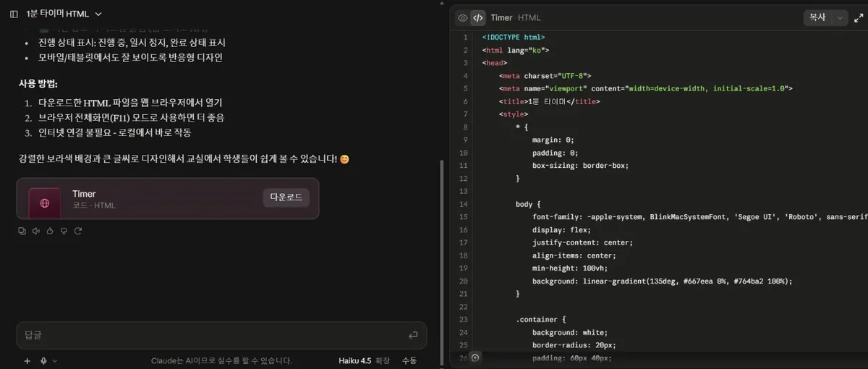Click the 수동 mode option

coord(409,360)
